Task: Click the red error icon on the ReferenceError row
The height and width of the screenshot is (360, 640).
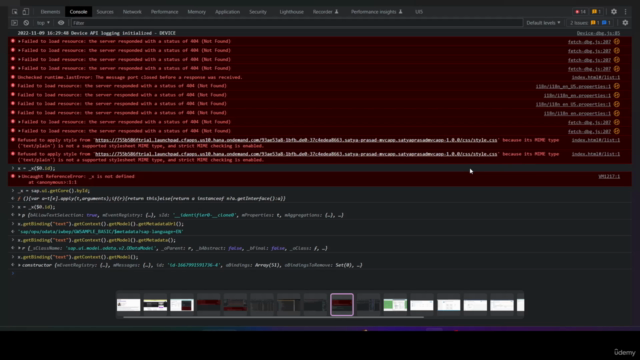Action: coord(13,176)
